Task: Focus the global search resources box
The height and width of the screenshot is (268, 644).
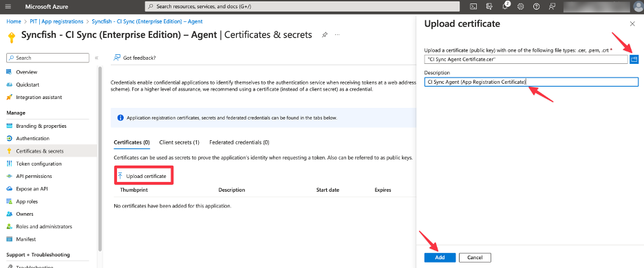Action: click(x=302, y=7)
